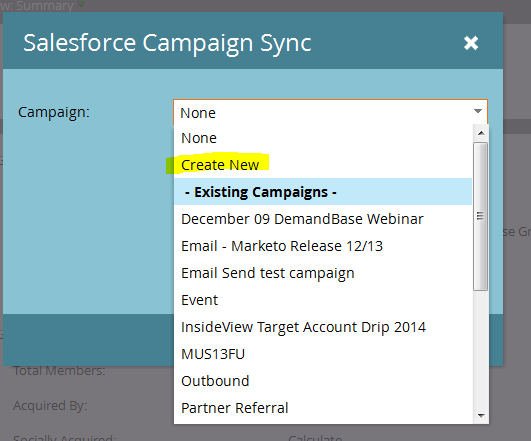
Task: Choose InsideView Target Account Drip 2014
Action: [x=323, y=327]
